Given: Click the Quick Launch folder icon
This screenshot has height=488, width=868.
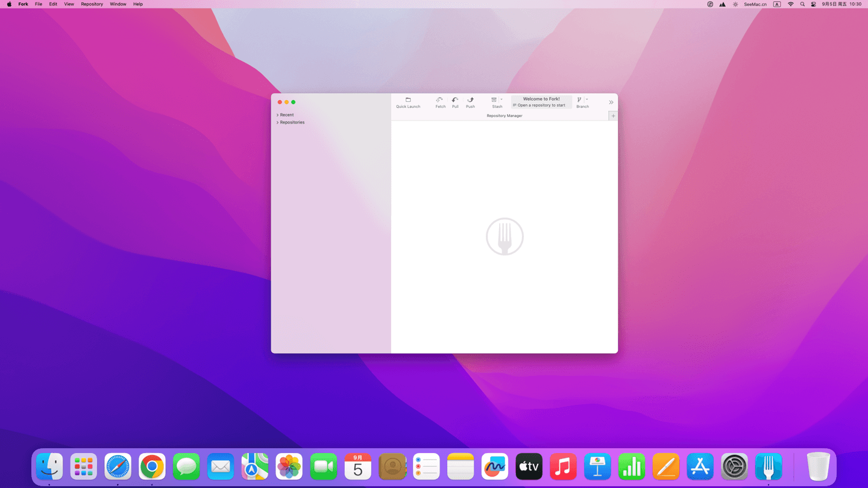Looking at the screenshot, I should [x=408, y=100].
